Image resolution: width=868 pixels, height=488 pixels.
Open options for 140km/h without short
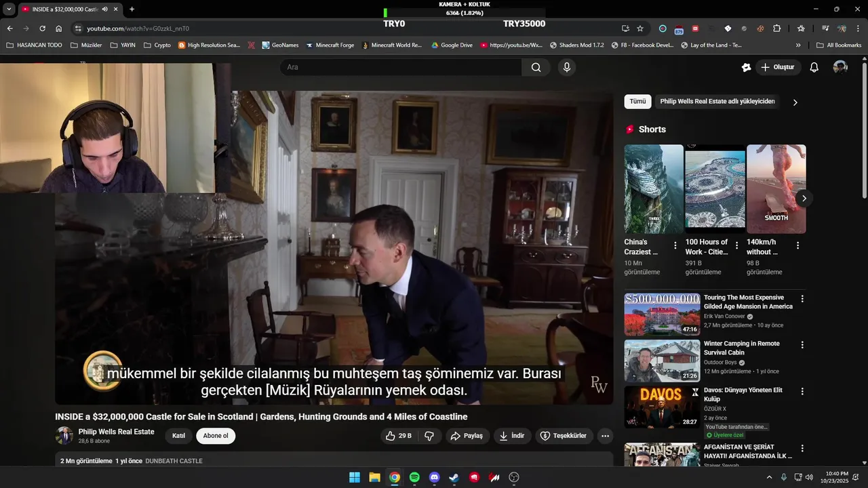pyautogui.click(x=797, y=245)
